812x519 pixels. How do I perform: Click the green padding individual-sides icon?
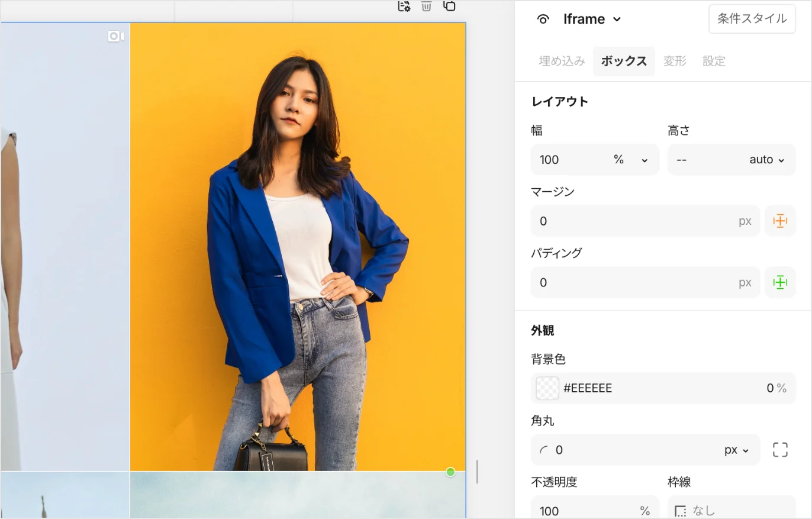(780, 282)
